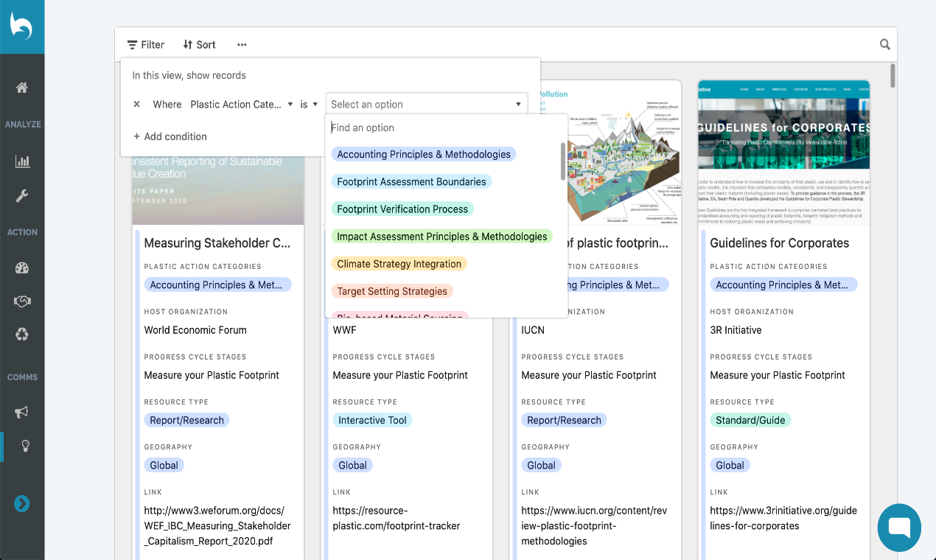Image resolution: width=936 pixels, height=560 pixels.
Task: Click the megaphone comms icon
Action: [22, 412]
